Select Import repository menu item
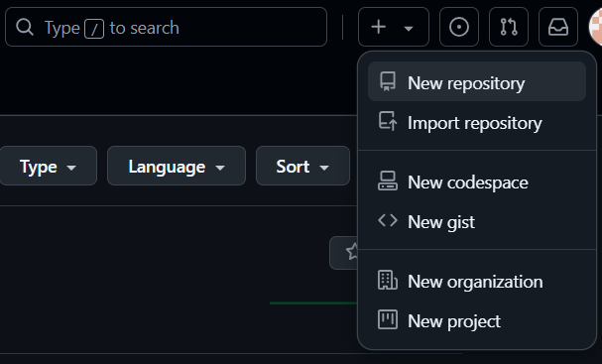 point(477,122)
